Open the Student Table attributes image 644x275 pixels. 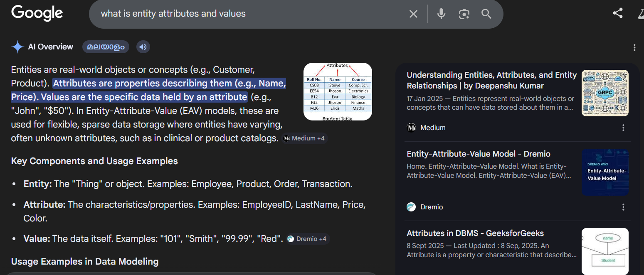(338, 91)
